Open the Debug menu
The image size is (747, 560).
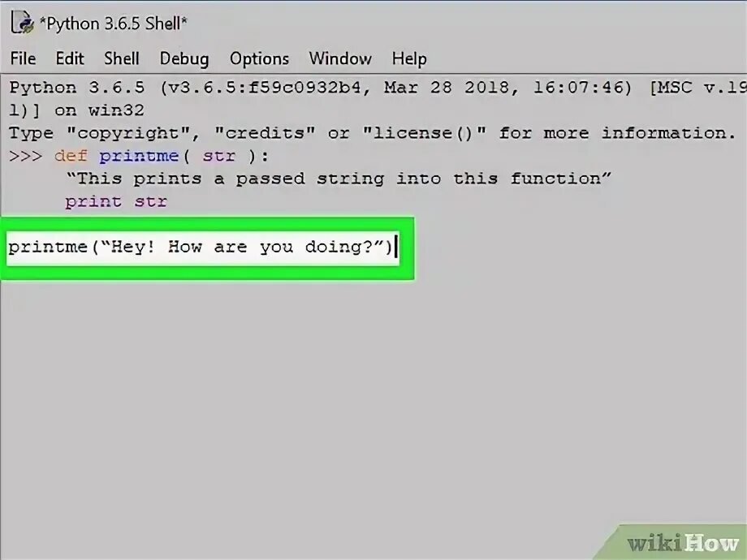click(x=184, y=58)
